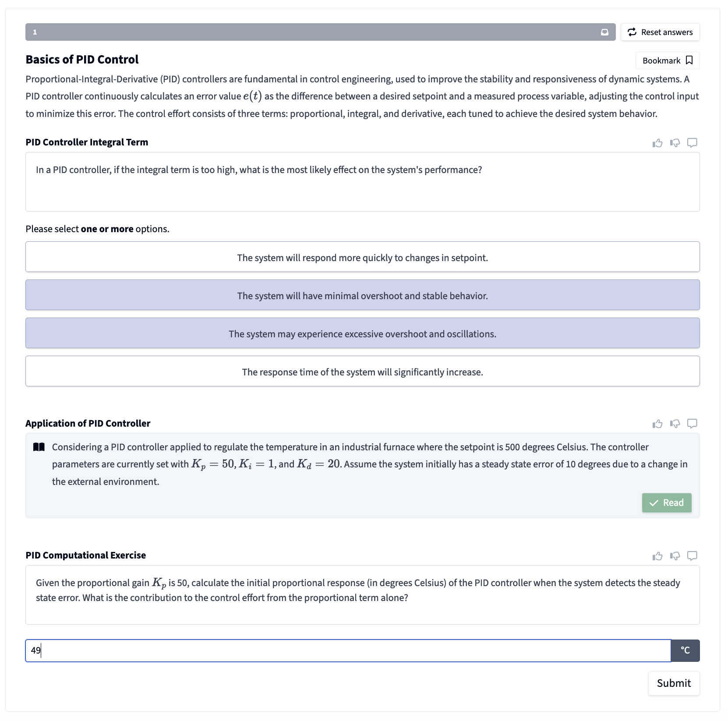Screen dimensions: 728x721
Task: Deselect 'excessive overshoot and oscillations' option
Action: pyautogui.click(x=362, y=333)
